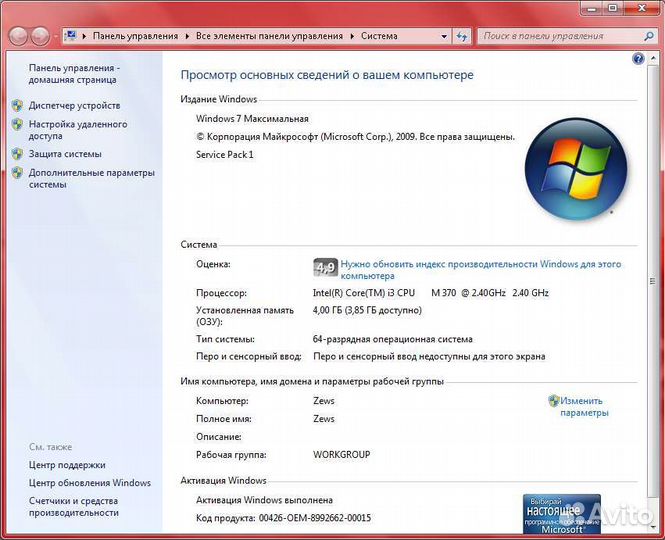Click the genuine Microsoft software badge

562,514
